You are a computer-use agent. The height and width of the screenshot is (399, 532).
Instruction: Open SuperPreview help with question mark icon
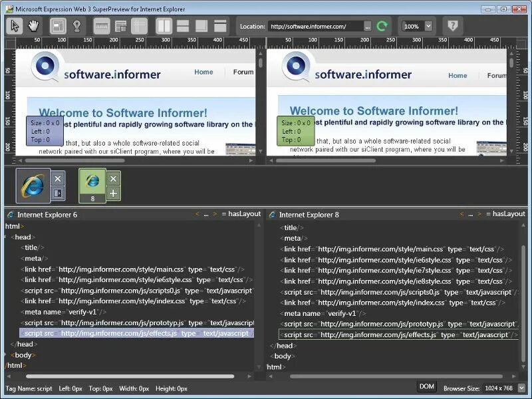pyautogui.click(x=453, y=26)
